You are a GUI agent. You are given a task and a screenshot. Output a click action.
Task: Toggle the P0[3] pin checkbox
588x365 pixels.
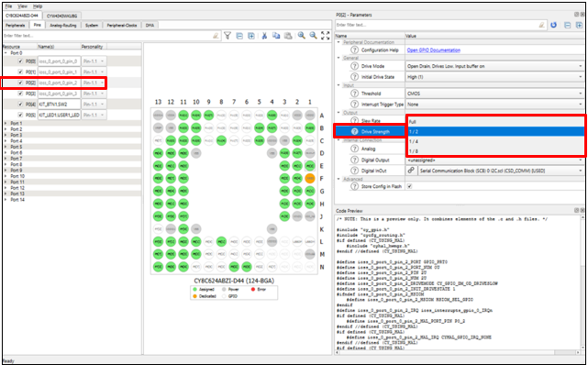pos(20,94)
